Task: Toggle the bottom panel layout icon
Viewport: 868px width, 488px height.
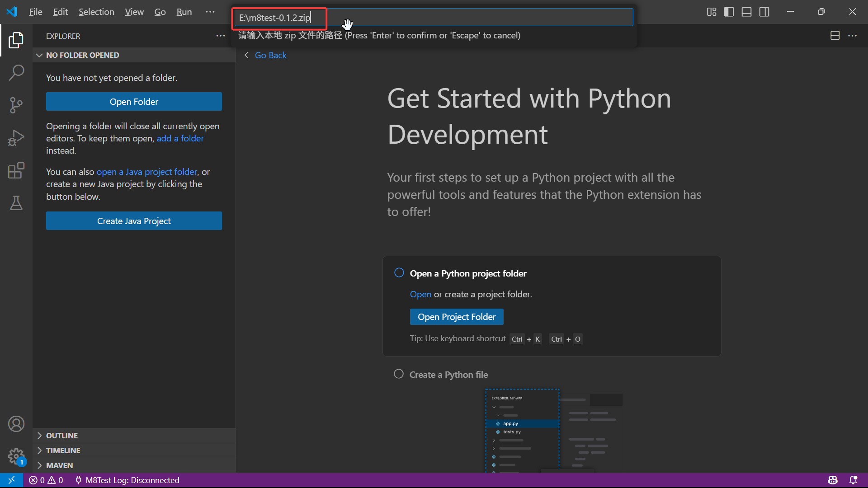Action: pos(746,12)
